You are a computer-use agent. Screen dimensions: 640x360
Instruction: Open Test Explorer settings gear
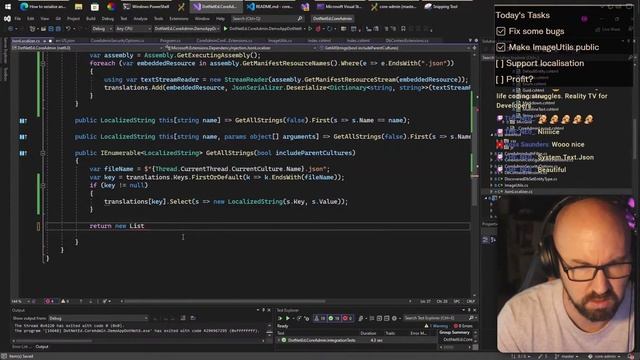click(394, 318)
